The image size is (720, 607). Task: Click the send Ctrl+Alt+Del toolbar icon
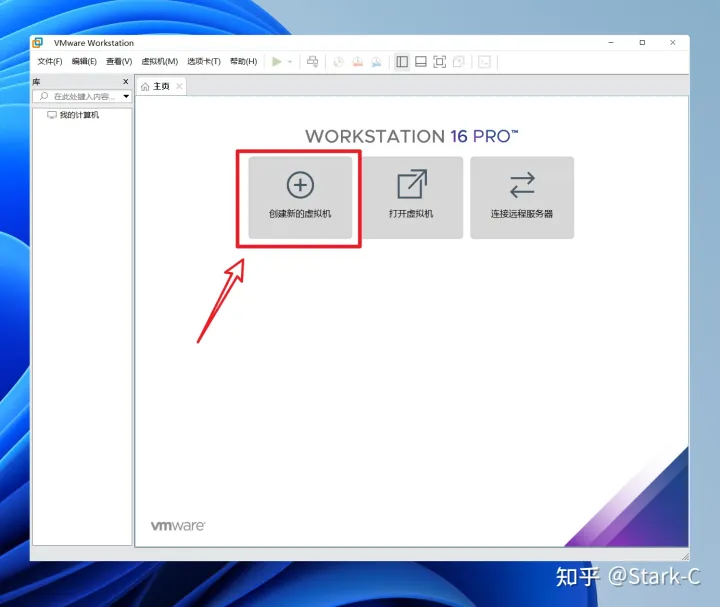click(312, 62)
